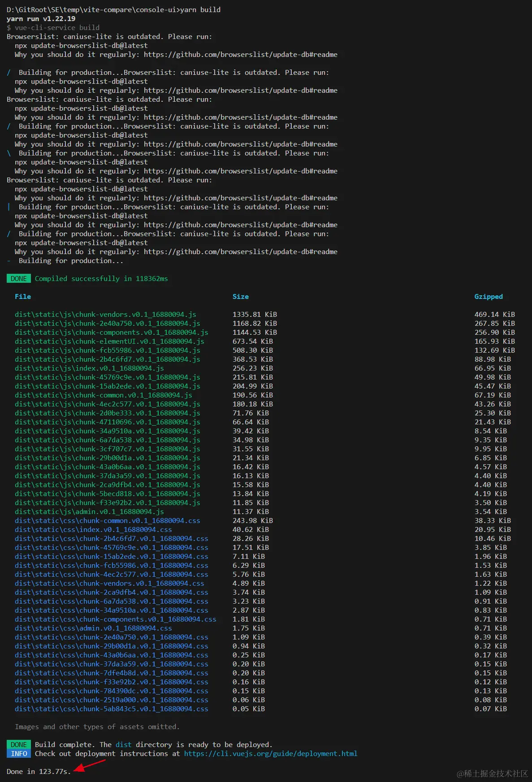532x782 pixels.
Task: Select chunk-2b4c6fd7.v0.1_16880094.css file name
Action: 112,539
